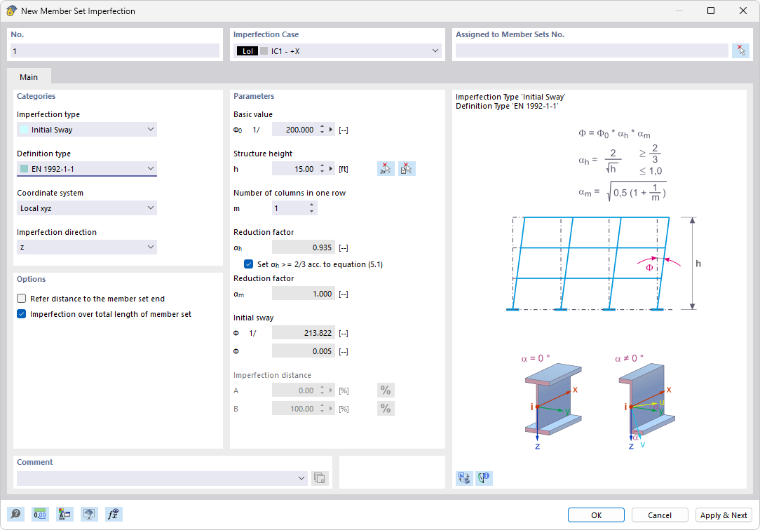Click the select member sets picker icon
The image size is (760, 530).
click(x=741, y=51)
